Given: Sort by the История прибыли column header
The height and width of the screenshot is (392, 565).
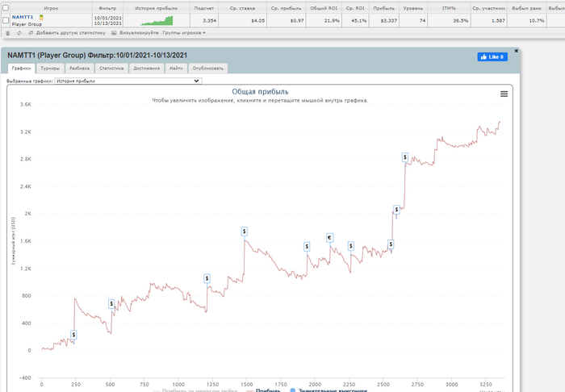Looking at the screenshot, I should [157, 8].
